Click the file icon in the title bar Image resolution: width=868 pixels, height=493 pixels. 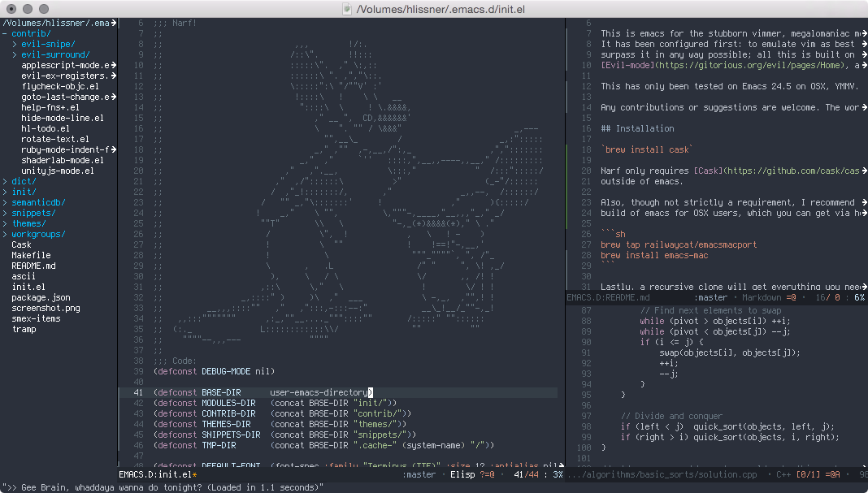[347, 9]
